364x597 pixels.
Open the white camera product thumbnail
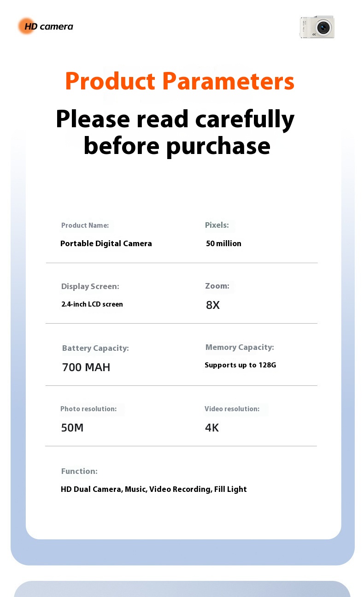click(317, 27)
